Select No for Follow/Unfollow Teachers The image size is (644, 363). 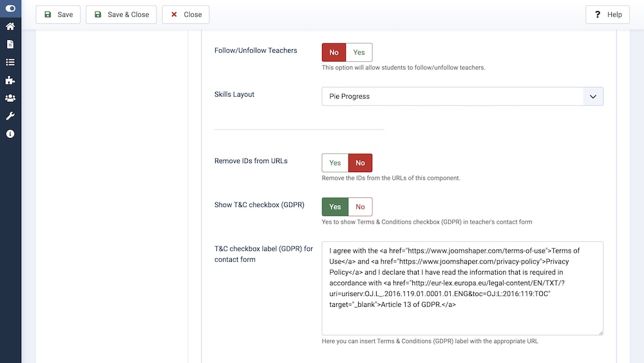334,52
